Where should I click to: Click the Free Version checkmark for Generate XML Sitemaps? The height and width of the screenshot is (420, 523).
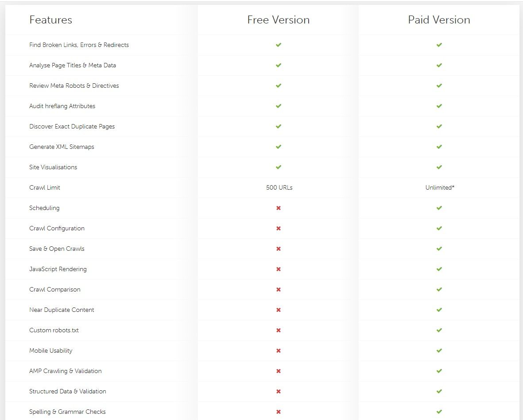point(279,147)
